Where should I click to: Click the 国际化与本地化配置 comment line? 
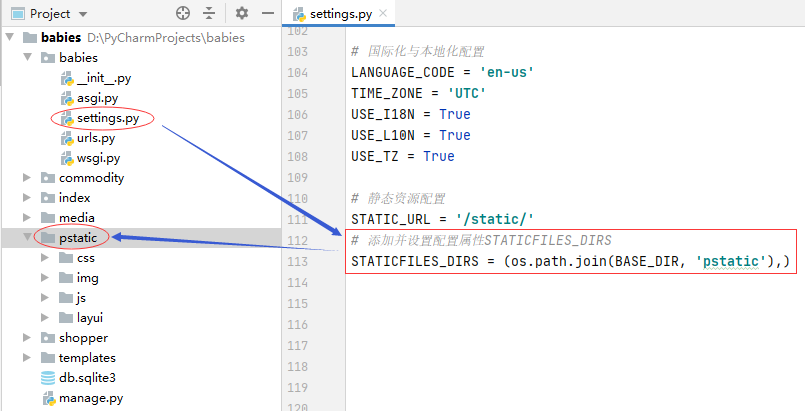pos(418,51)
